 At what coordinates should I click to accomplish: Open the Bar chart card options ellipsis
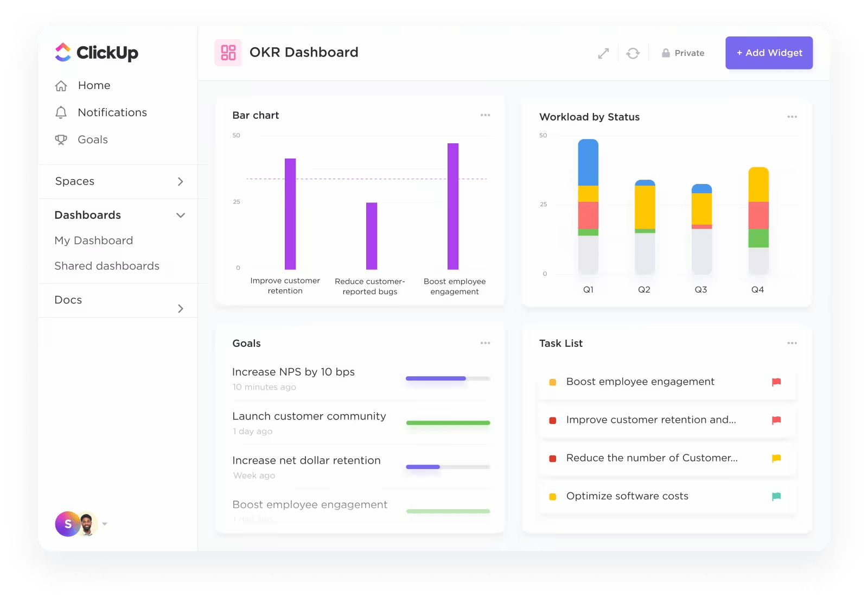coord(486,115)
